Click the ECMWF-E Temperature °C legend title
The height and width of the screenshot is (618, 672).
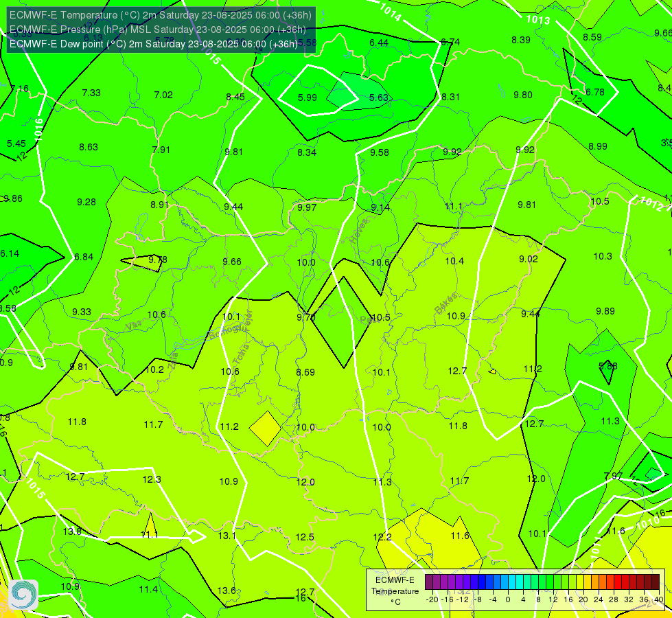395,591
